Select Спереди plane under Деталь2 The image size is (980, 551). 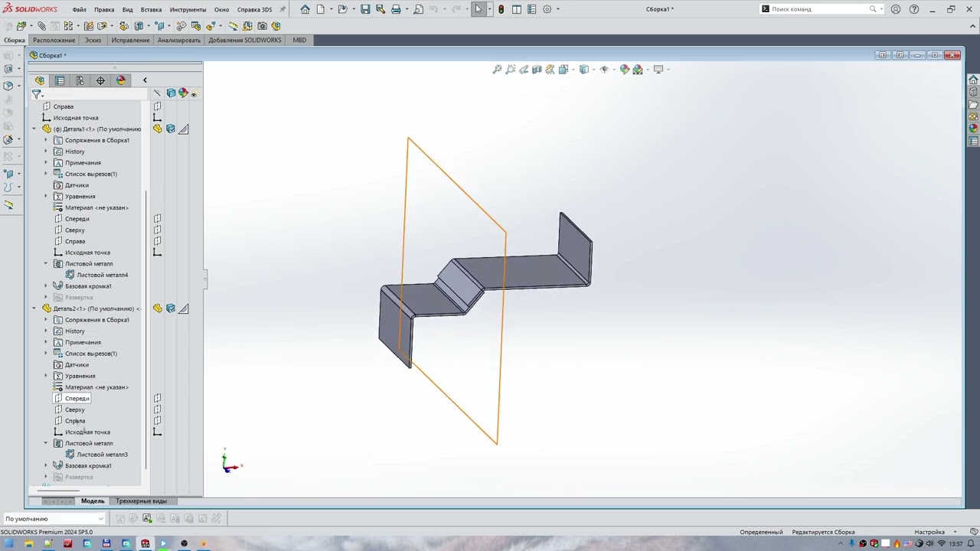pyautogui.click(x=77, y=398)
